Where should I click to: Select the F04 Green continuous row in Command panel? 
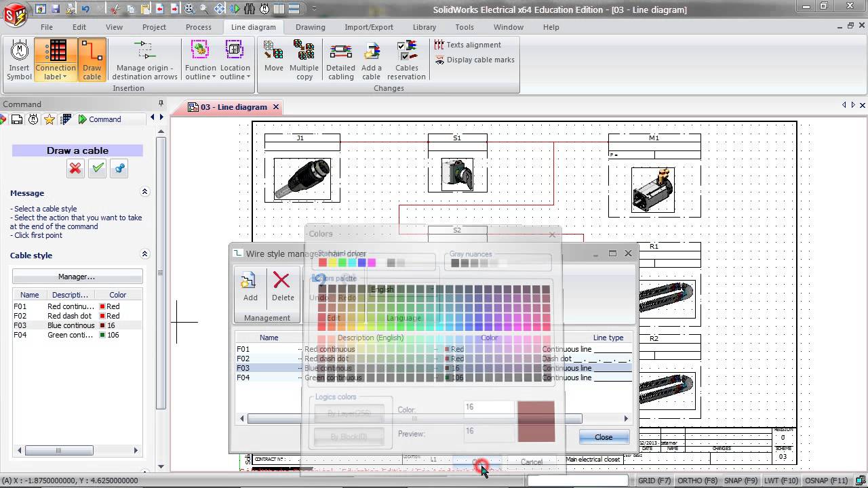pyautogui.click(x=77, y=335)
